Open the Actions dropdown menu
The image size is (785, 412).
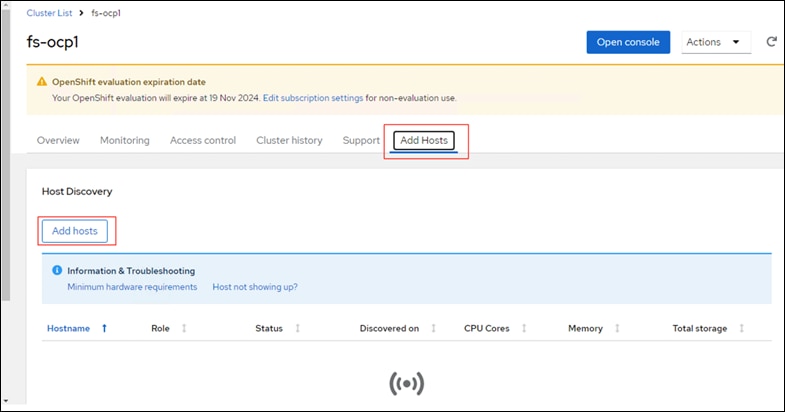pyautogui.click(x=716, y=42)
